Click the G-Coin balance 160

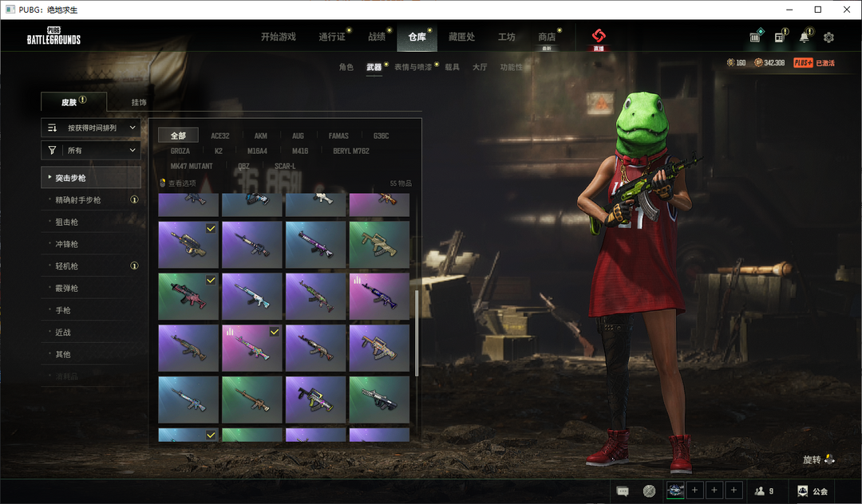tap(737, 62)
